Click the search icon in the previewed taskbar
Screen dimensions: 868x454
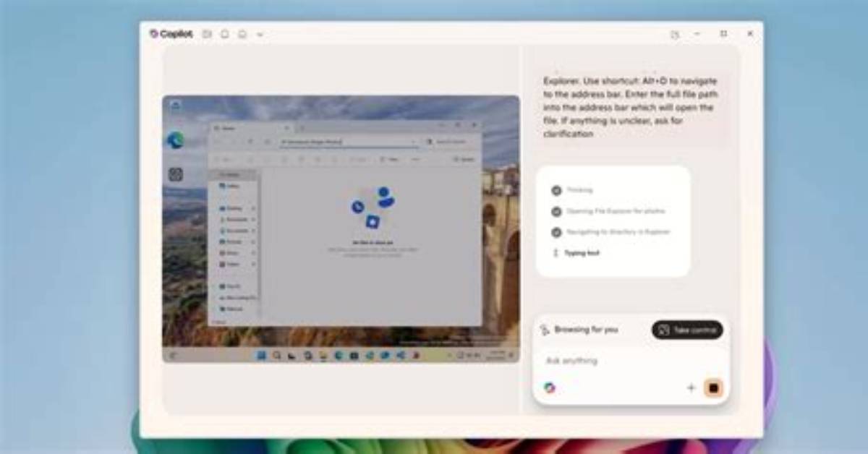(276, 355)
